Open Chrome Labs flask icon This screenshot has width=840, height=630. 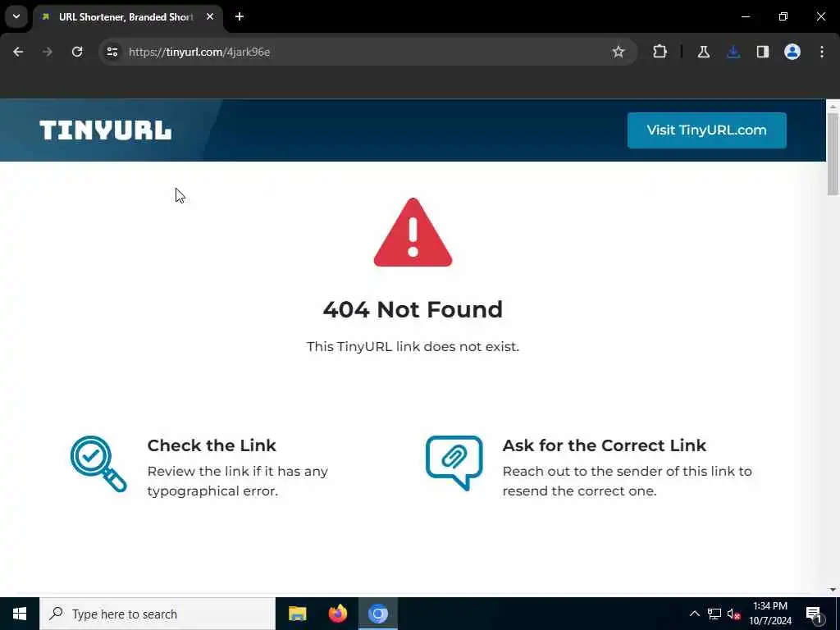point(703,52)
